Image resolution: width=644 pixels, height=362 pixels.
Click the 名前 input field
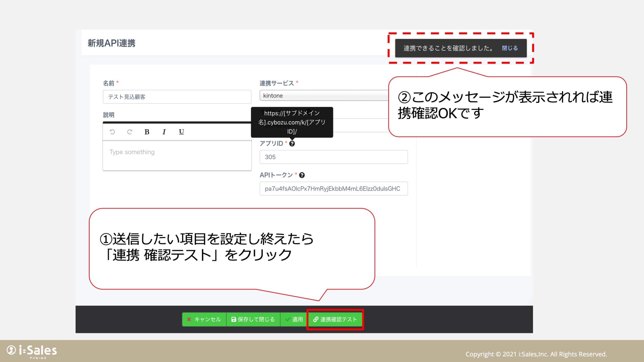coord(177,97)
